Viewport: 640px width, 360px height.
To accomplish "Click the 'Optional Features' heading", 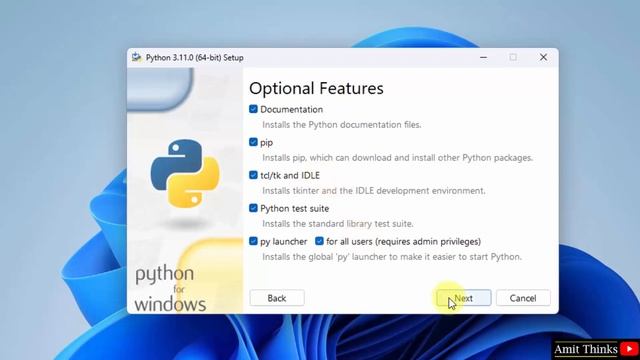I will click(316, 88).
